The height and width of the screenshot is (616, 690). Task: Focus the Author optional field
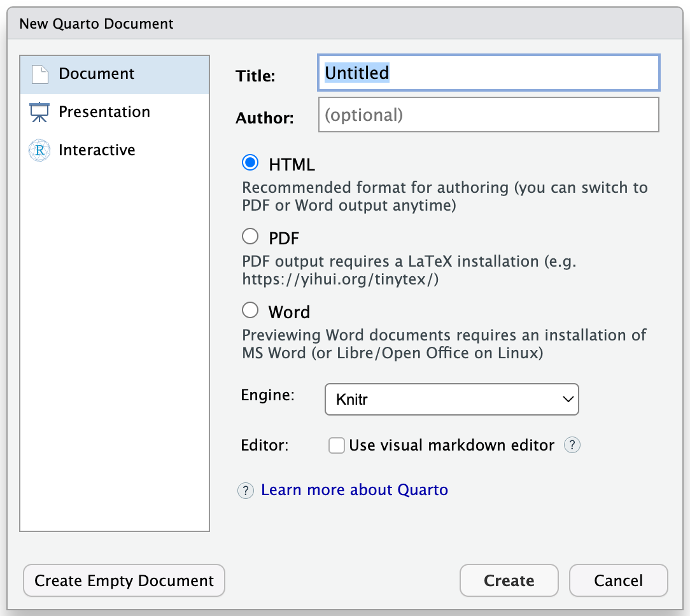click(x=488, y=115)
